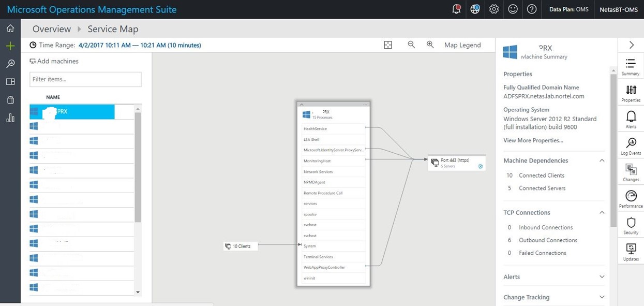The image size is (644, 306).
Task: Open the Alerts pane tab
Action: 631,120
